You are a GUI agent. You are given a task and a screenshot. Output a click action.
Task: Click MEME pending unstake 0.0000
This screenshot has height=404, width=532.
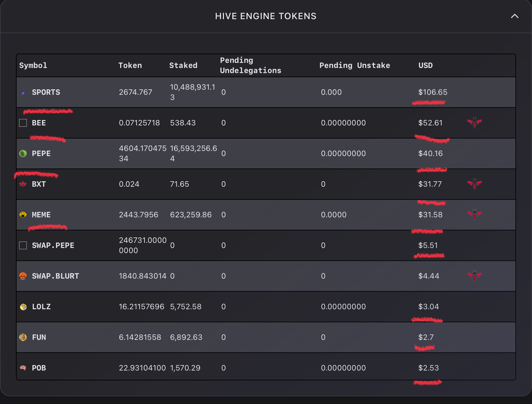(x=334, y=215)
